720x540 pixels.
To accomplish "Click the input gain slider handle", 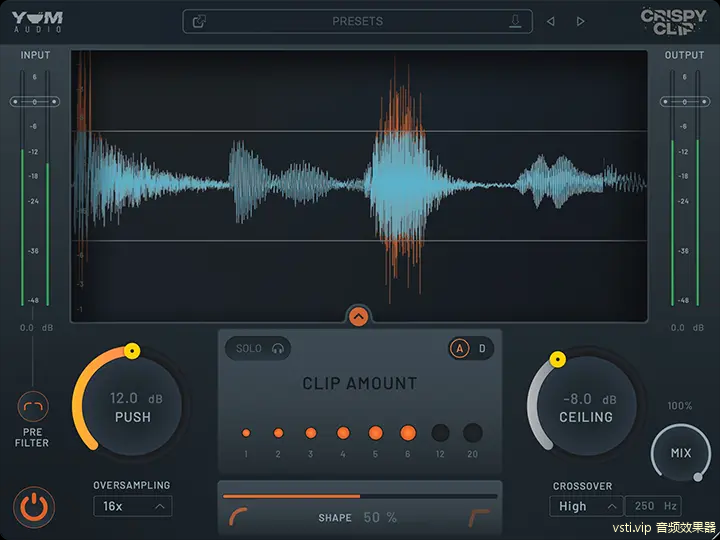I will (x=35, y=101).
